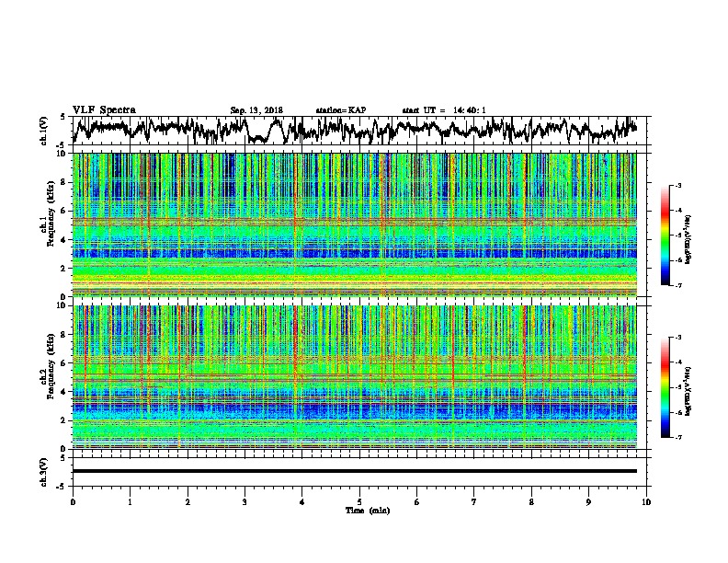Click the ch.3(V) flat black trace
728x563 pixels.
354,471
